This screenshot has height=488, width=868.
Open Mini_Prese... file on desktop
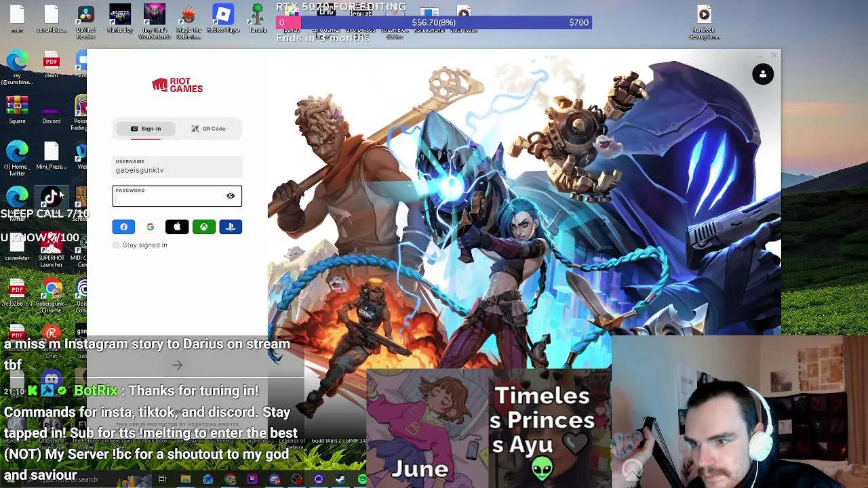[x=52, y=156]
